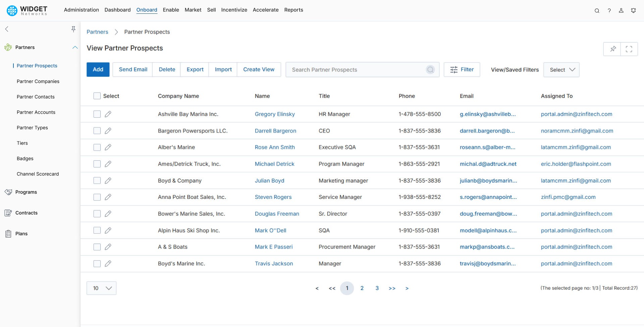Open the help question mark icon
The height and width of the screenshot is (327, 644).
coord(609,10)
